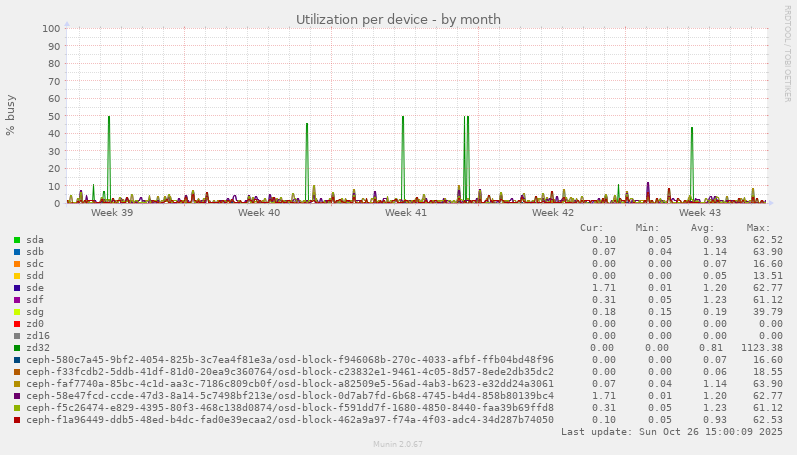Select the sde legend label
Viewport: 797px width, 455px height.
tap(35, 288)
